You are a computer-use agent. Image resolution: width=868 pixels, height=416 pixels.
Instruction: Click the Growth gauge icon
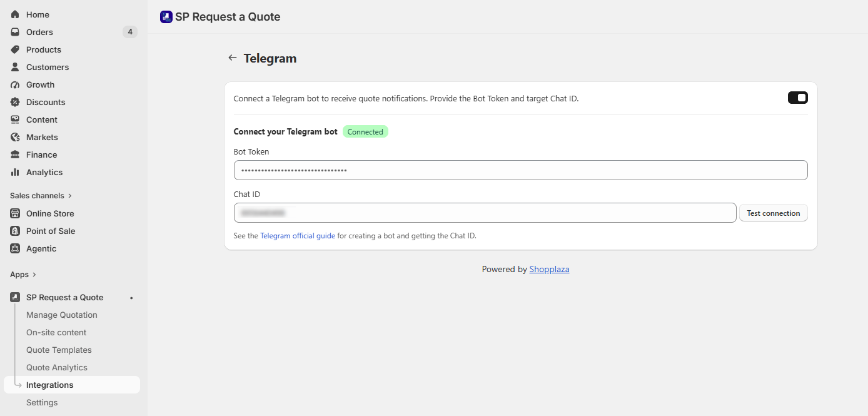[15, 84]
